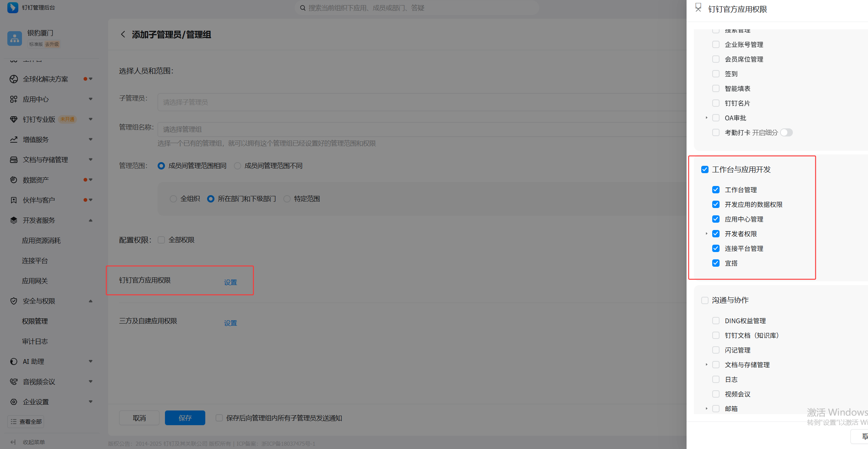This screenshot has height=449, width=868.
Task: Uncheck the 宜搭 permission checkbox
Action: pyautogui.click(x=716, y=263)
